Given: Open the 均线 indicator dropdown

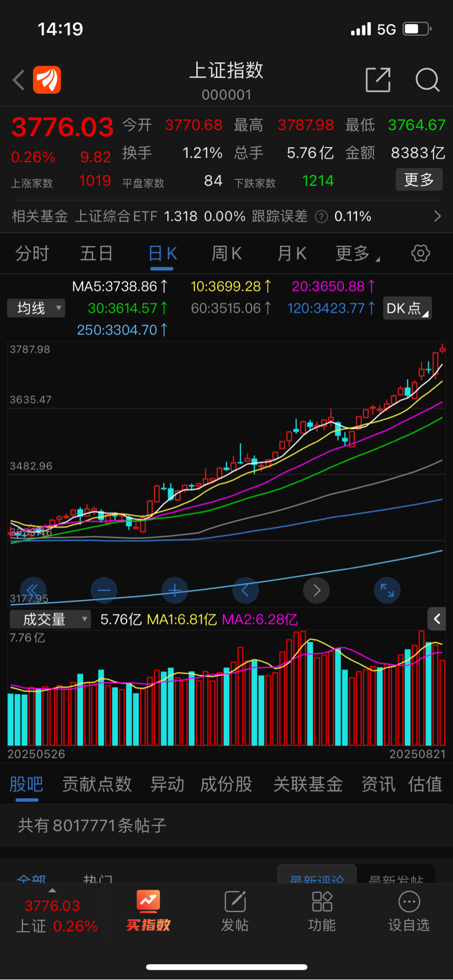Looking at the screenshot, I should pos(36,308).
